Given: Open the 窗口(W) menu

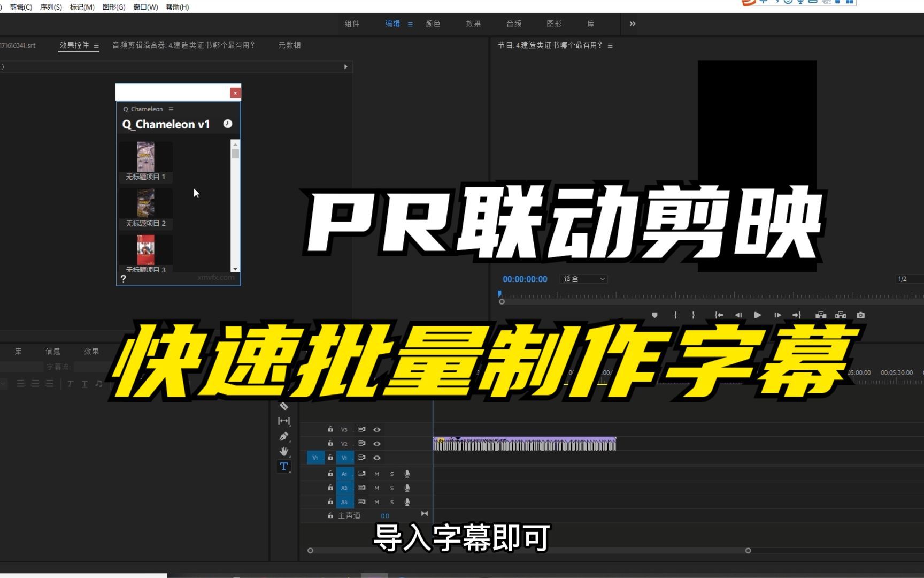Looking at the screenshot, I should point(145,7).
